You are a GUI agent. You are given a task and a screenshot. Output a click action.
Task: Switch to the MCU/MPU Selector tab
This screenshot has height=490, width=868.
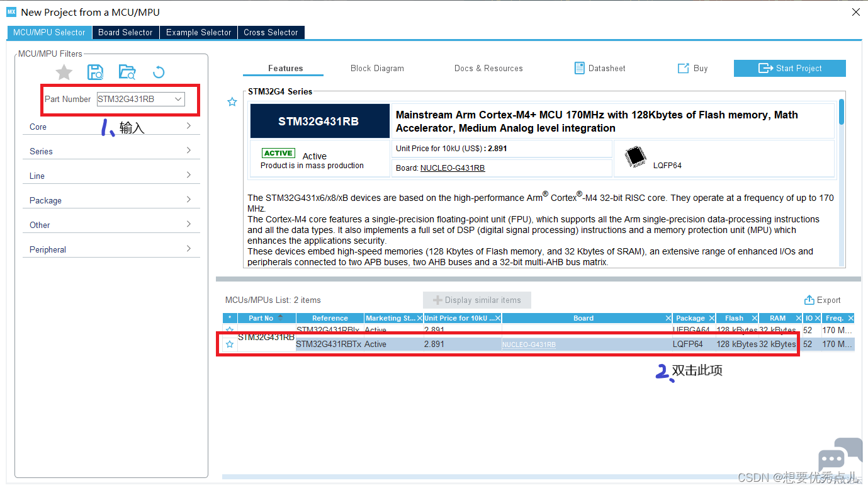coord(49,32)
